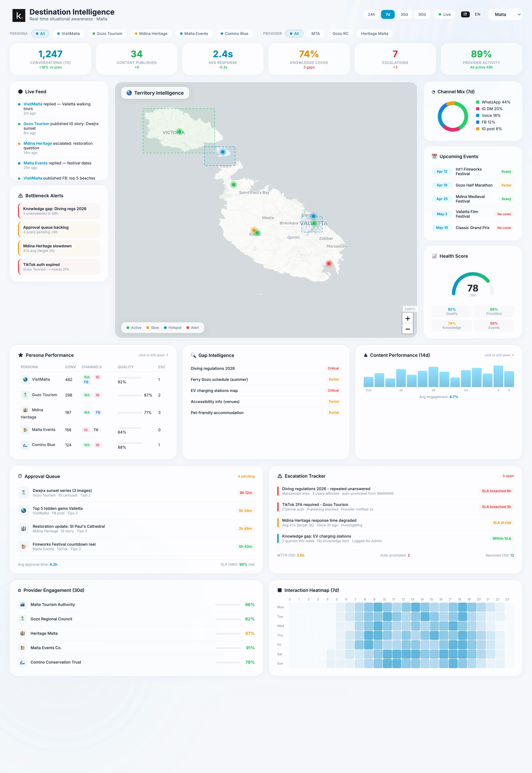This screenshot has width=532, height=773.
Task: Click the star icon on Persona Performance panel
Action: coord(21,355)
